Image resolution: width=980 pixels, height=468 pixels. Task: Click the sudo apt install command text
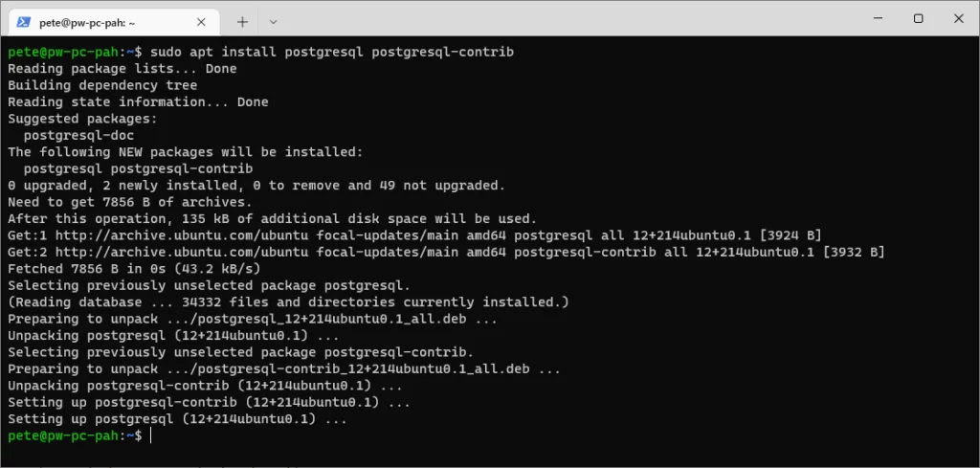tap(332, 52)
